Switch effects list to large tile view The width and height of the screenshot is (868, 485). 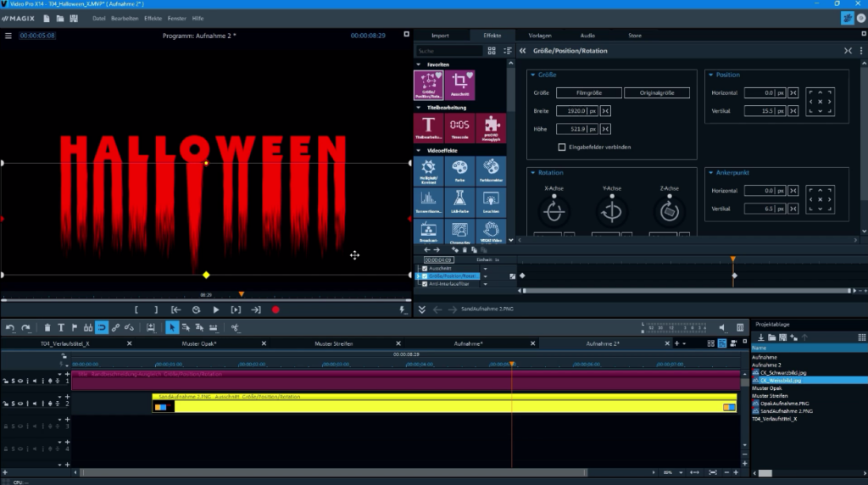492,50
